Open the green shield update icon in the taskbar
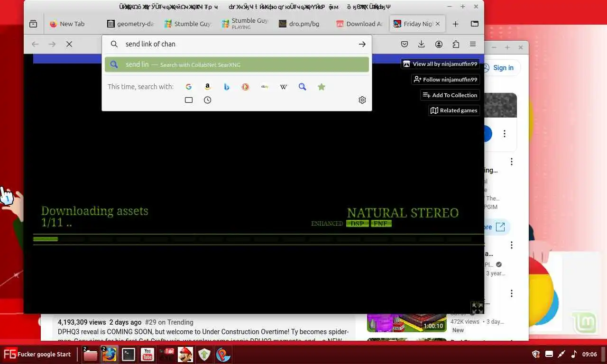The height and width of the screenshot is (364, 607). [204, 355]
